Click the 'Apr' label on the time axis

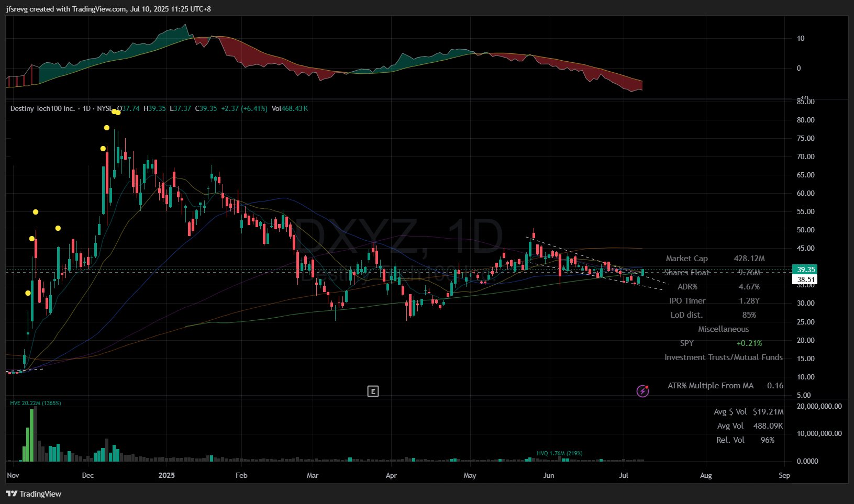[x=391, y=475]
